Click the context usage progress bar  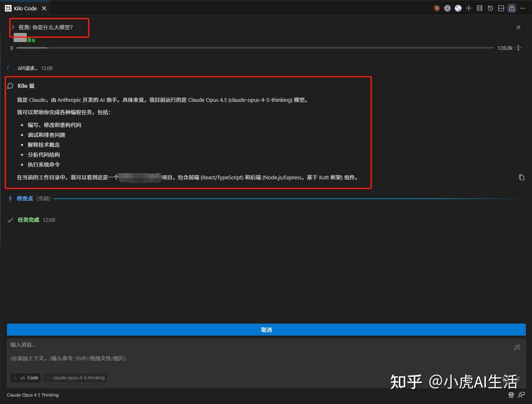point(255,48)
